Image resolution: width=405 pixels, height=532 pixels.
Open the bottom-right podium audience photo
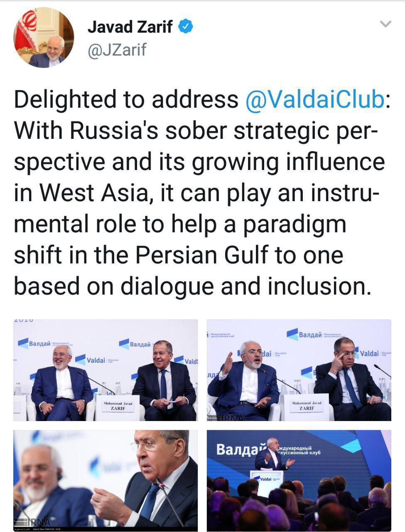click(299, 481)
